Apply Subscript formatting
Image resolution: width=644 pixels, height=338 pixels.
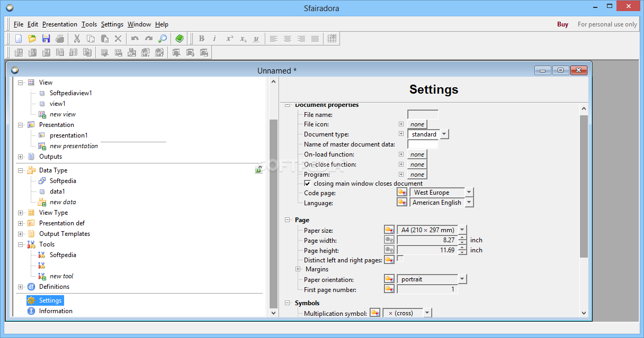[243, 39]
